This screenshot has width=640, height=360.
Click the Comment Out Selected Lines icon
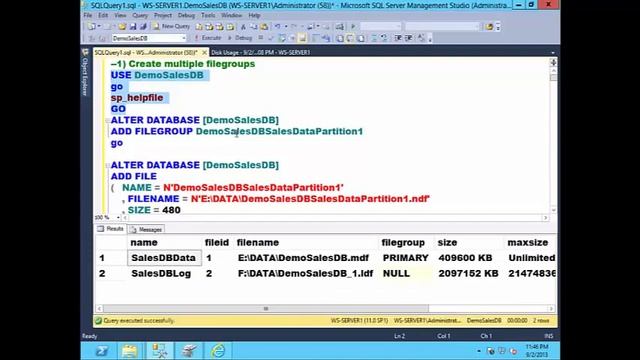(x=374, y=38)
